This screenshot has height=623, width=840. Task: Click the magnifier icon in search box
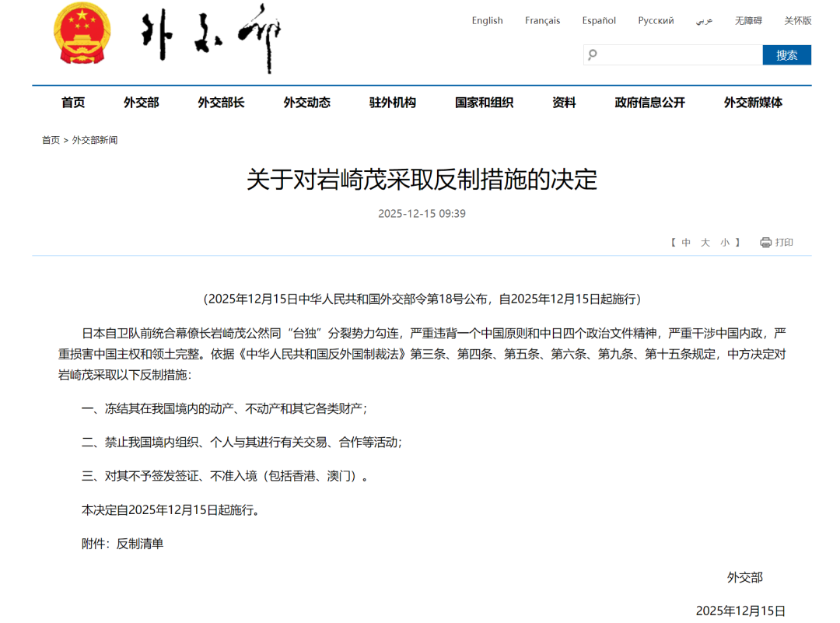[593, 54]
